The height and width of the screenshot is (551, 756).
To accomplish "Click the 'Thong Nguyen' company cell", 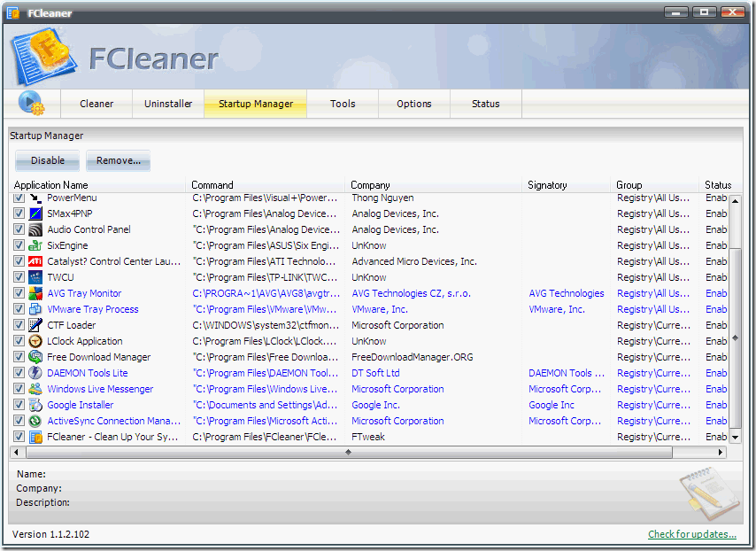I will click(382, 198).
